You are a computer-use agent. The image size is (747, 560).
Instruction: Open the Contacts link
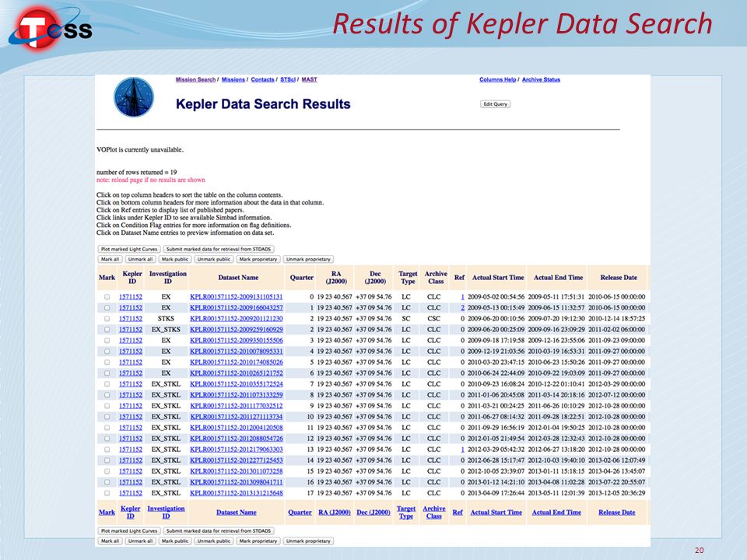[262, 79]
